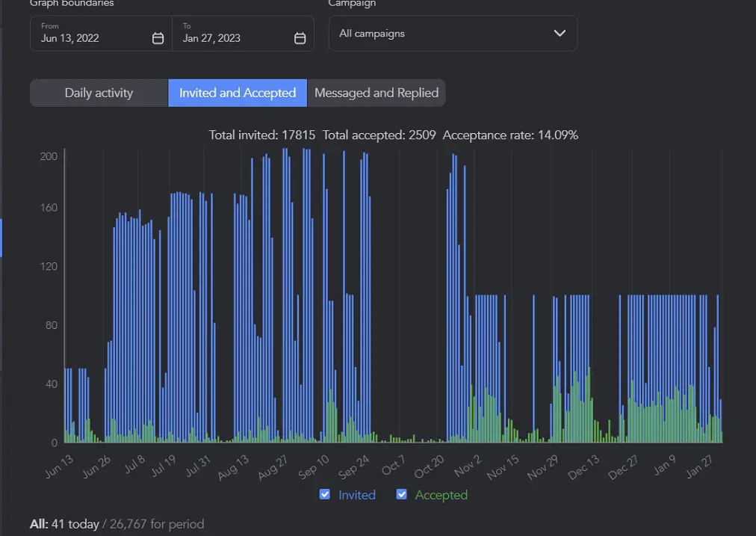Click the Total accepted: 2509 statistic
Image resolution: width=756 pixels, height=536 pixels.
click(x=379, y=135)
